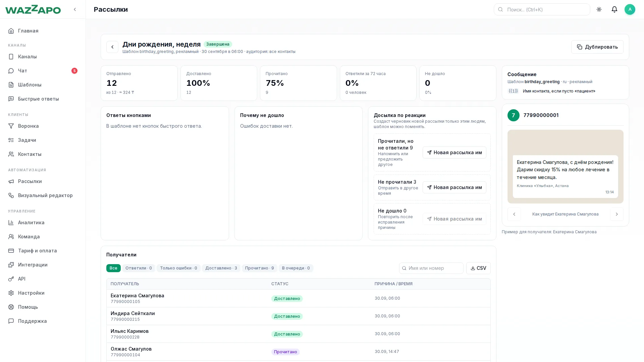The image size is (644, 362).
Task: Open Каналы in the sidebar
Action: 43,57
